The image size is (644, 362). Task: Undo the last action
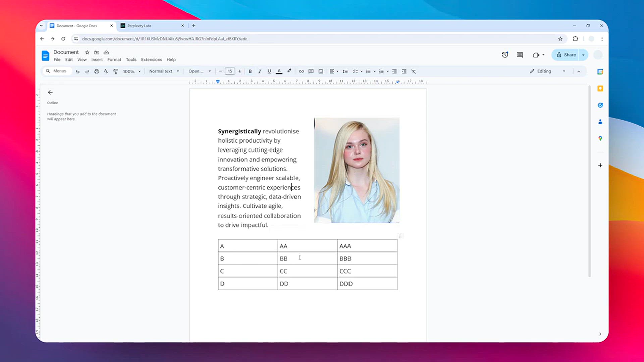click(x=77, y=71)
